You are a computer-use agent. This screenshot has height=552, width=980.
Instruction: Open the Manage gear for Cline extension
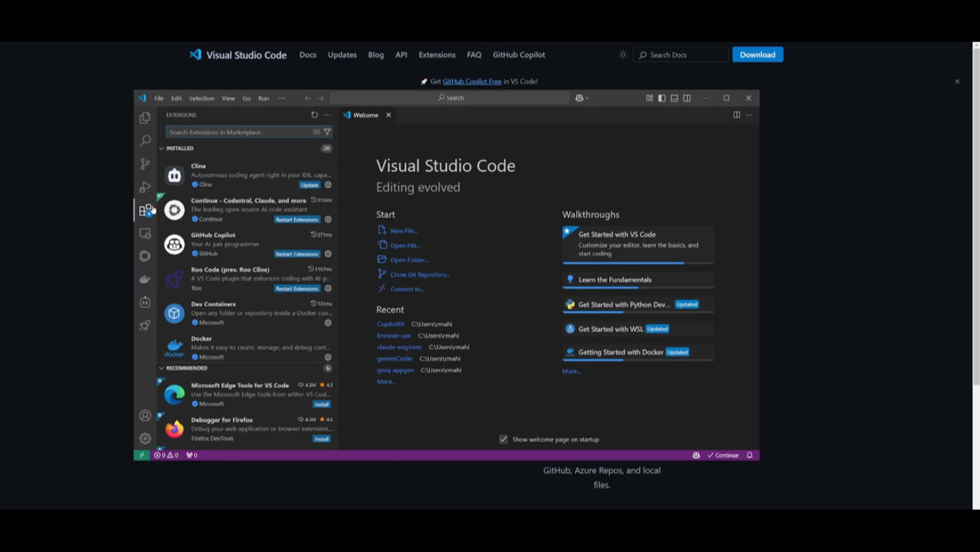click(328, 185)
